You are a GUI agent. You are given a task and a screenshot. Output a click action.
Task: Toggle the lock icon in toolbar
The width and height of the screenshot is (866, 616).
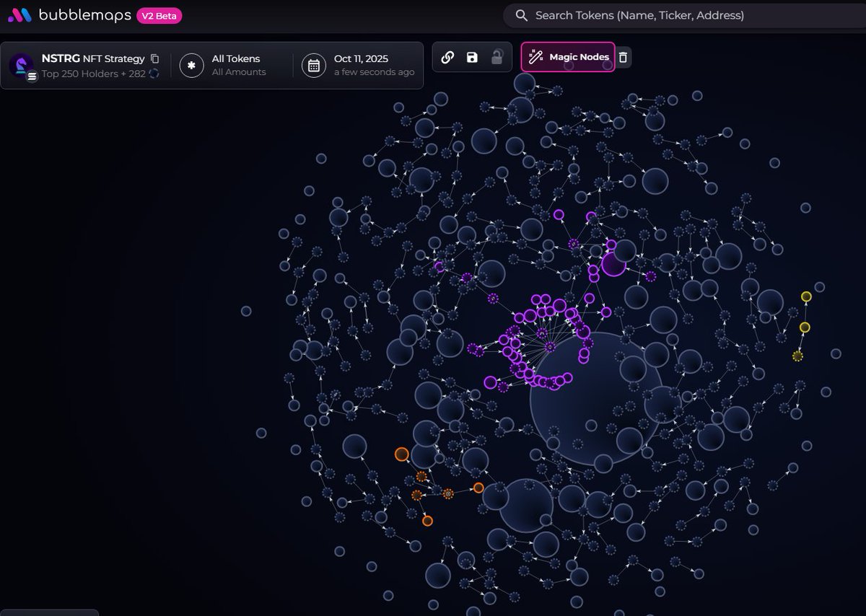(x=497, y=58)
